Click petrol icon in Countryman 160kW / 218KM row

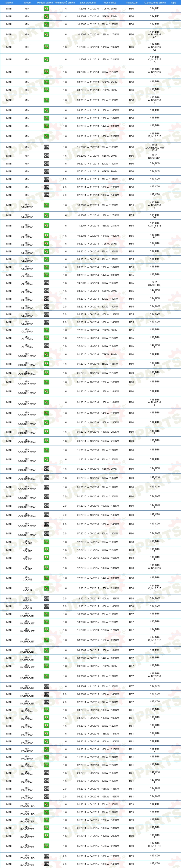(47, 441)
